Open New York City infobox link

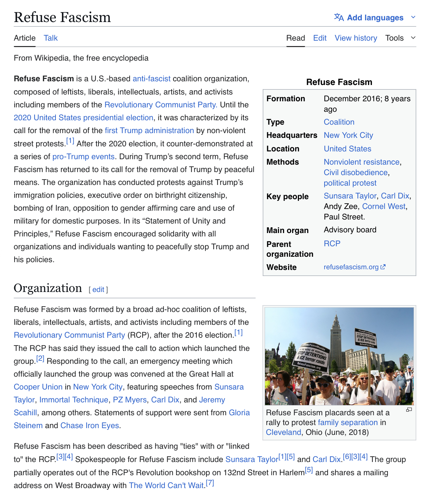(x=348, y=135)
